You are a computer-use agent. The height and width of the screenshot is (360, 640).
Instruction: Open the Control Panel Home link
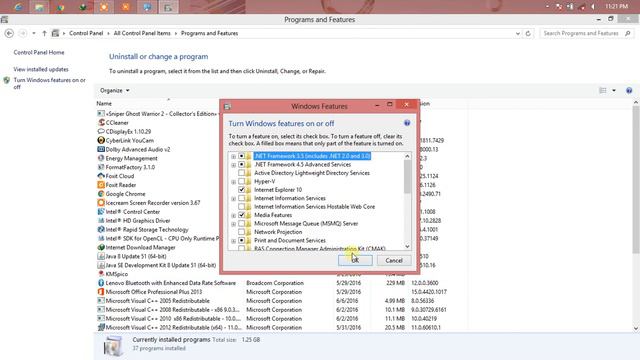click(39, 53)
